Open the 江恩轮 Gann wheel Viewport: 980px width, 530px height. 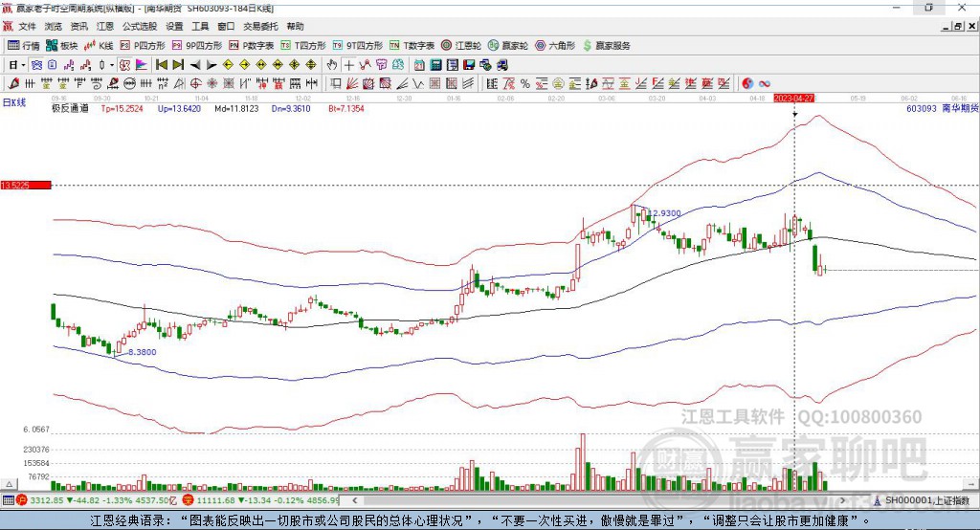coord(461,46)
